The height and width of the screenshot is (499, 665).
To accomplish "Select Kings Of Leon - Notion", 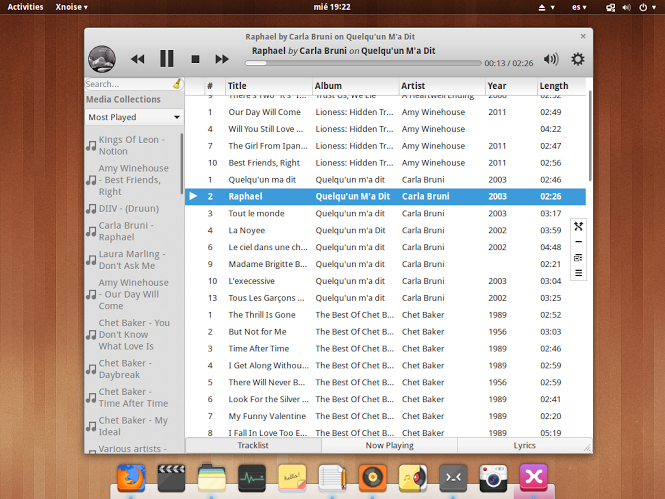I will [127, 145].
